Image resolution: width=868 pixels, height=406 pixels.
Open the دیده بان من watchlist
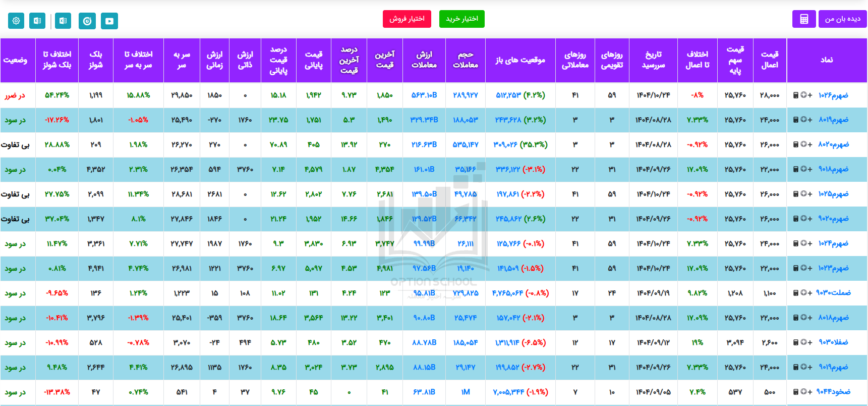[842, 19]
